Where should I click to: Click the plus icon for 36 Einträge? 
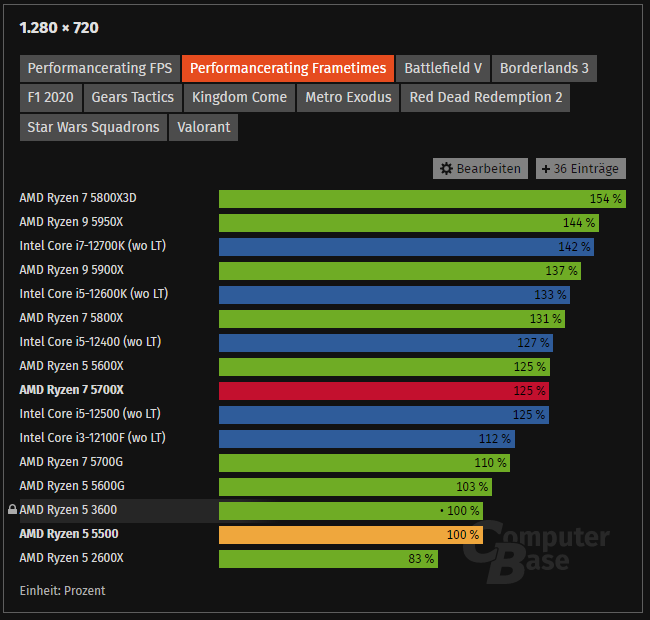coord(546,169)
